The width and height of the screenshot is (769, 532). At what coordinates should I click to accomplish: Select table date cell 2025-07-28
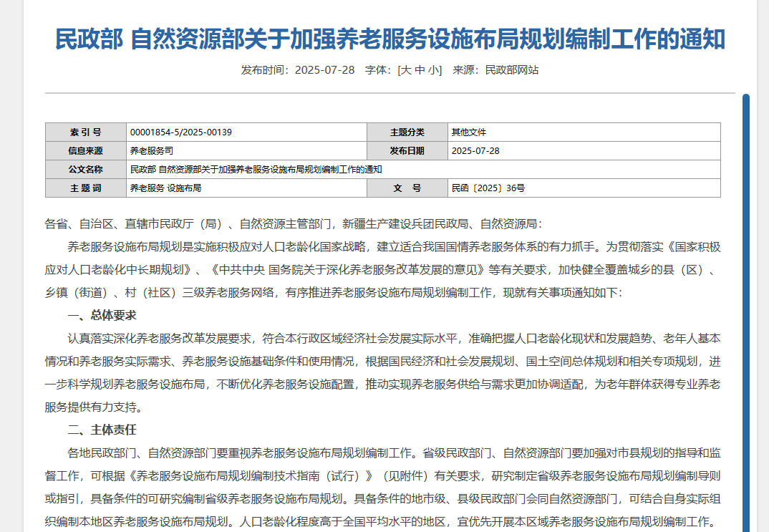584,151
